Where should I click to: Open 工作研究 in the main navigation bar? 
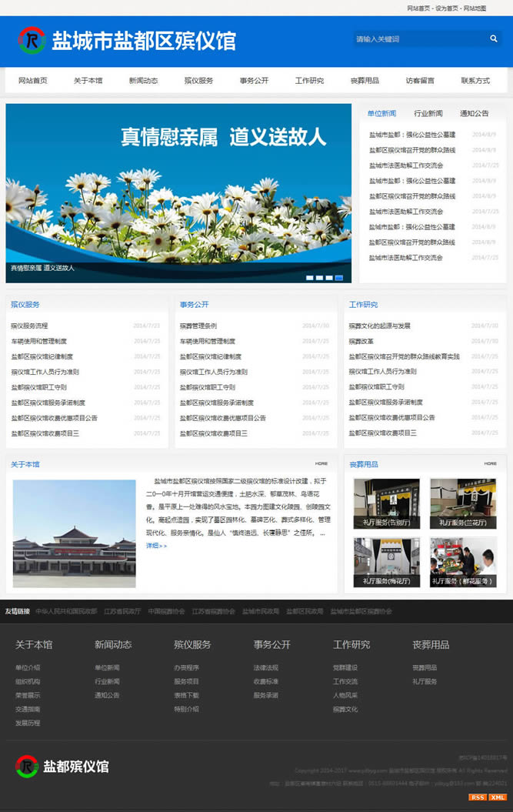[x=309, y=80]
